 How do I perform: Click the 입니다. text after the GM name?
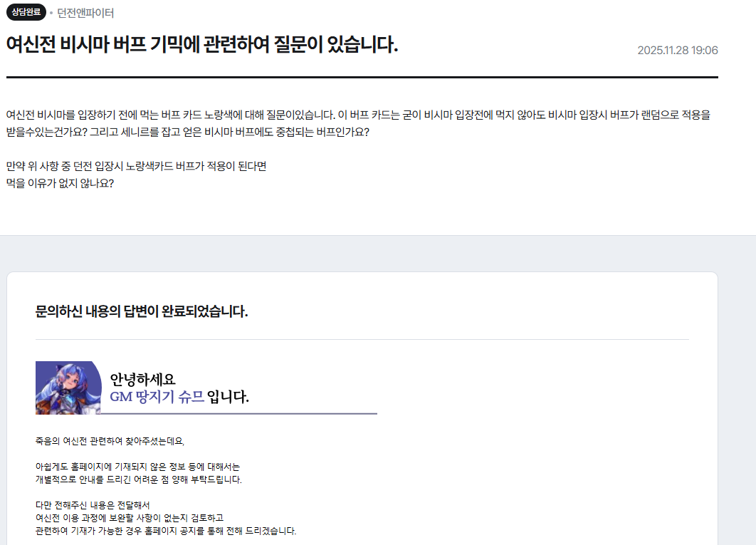(x=228, y=397)
